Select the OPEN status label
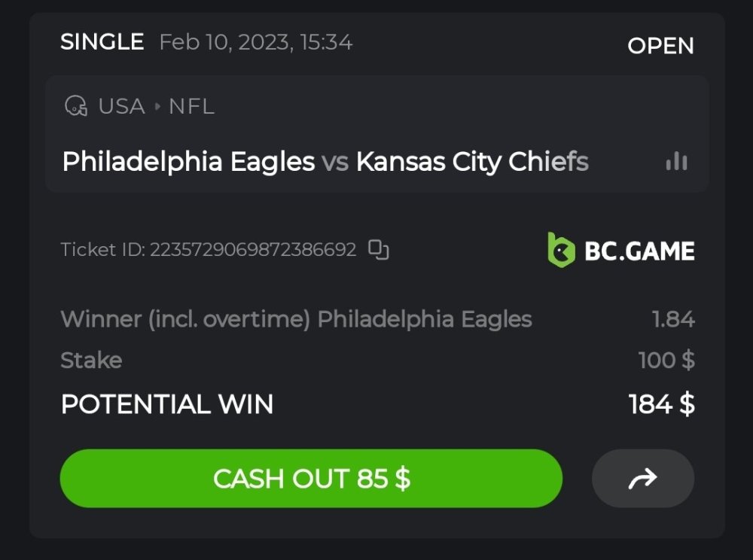The image size is (753, 560). 660,46
